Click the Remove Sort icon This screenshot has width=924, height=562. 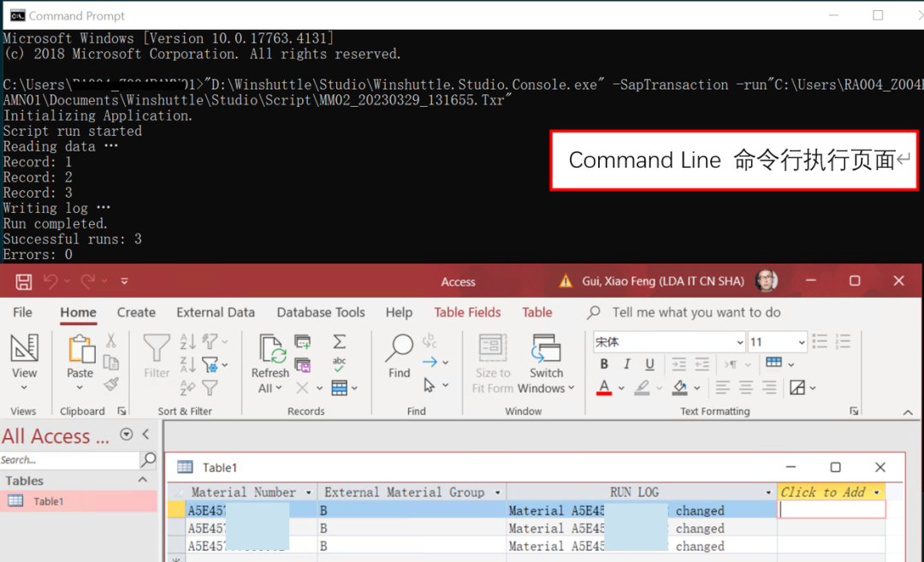[x=187, y=387]
